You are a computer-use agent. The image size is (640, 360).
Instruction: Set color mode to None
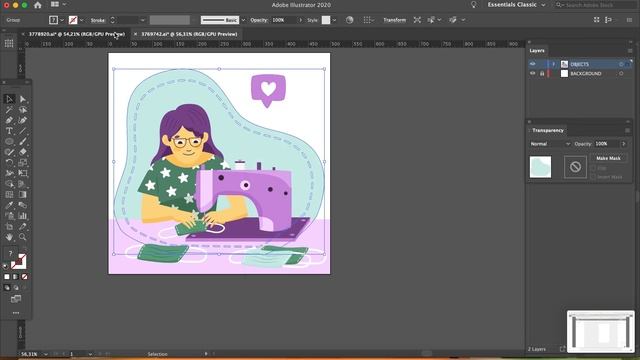(24, 277)
